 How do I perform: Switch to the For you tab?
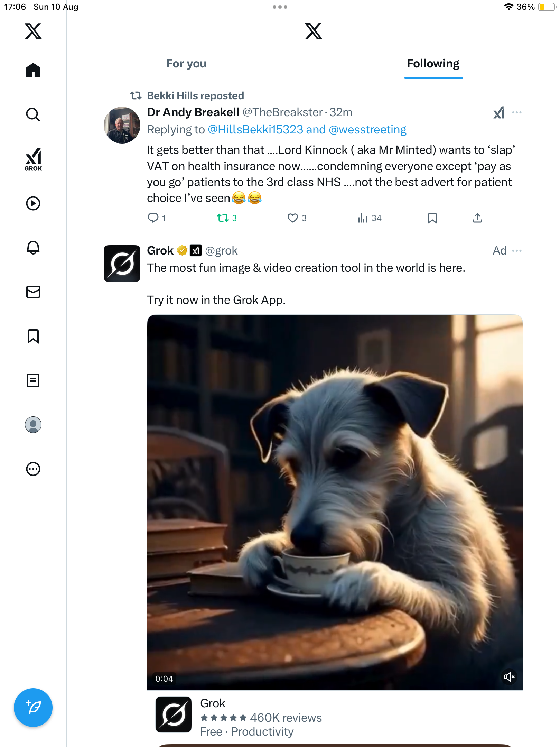point(186,64)
